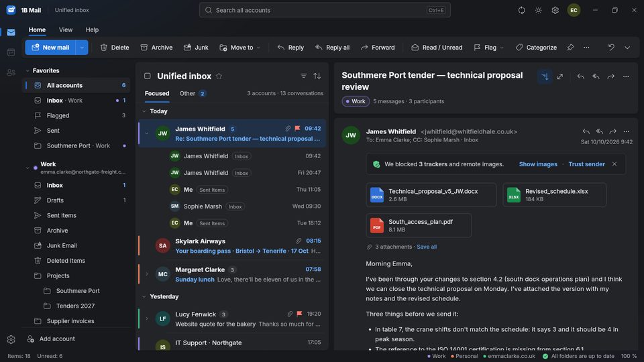
Task: Click Reply in the toolbar
Action: (290, 48)
